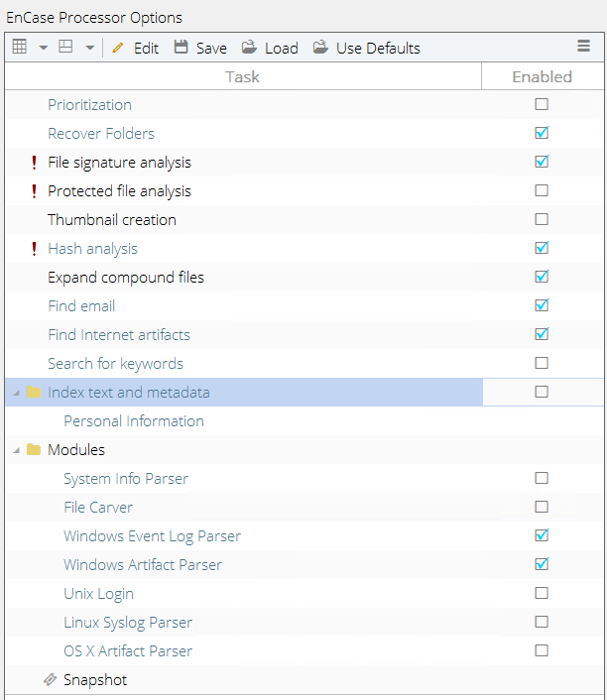Select Search for keywords task
The image size is (607, 700).
[x=115, y=364]
